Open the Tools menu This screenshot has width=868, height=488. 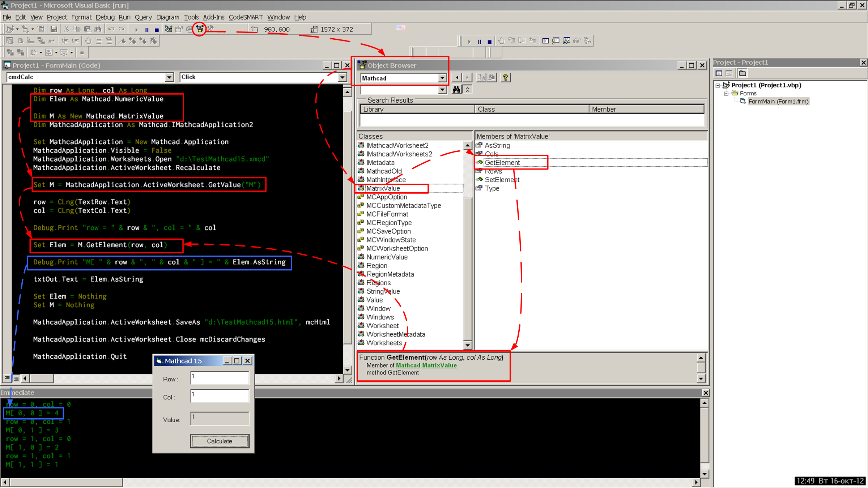tap(191, 17)
